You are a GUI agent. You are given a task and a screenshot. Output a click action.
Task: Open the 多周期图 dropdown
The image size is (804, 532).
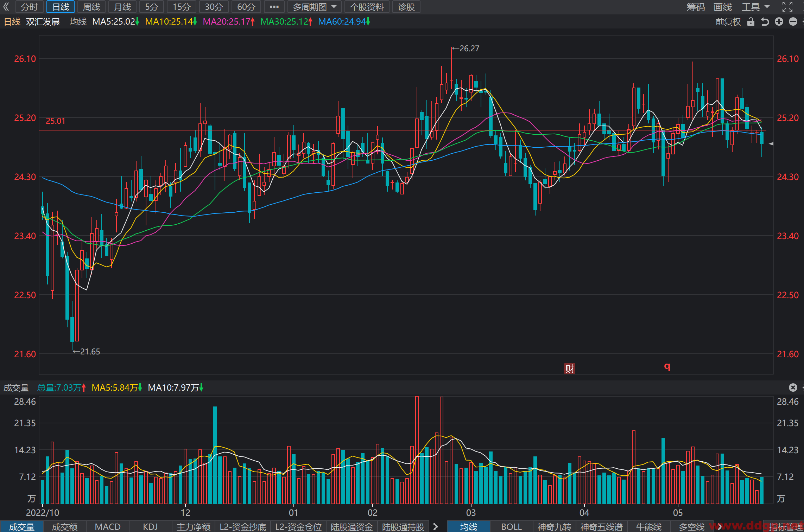click(x=315, y=7)
